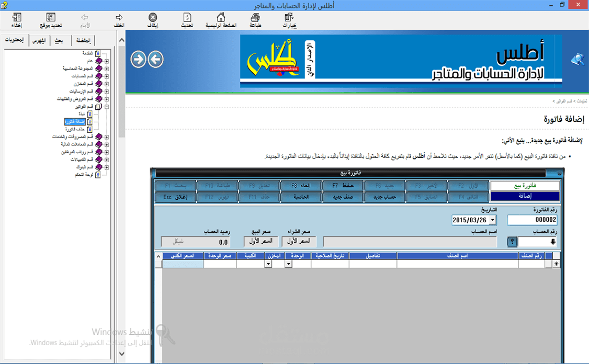Click the page icon beside لوحة التحكم
This screenshot has width=589, height=364.
coord(98,175)
